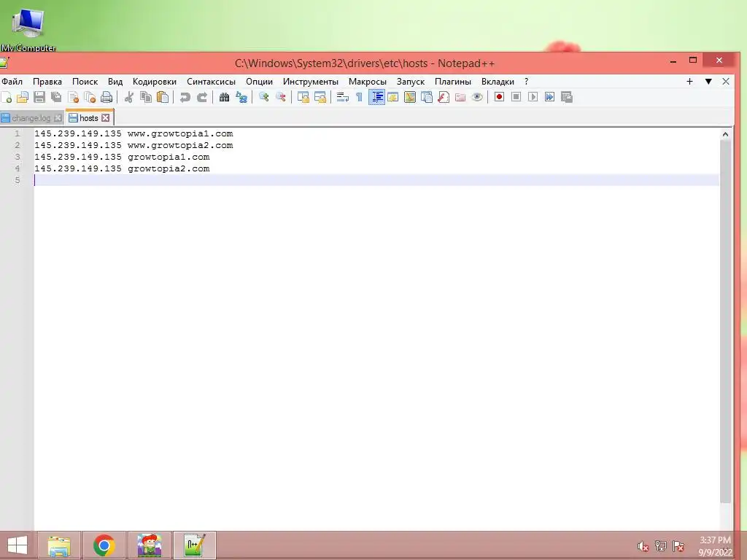The image size is (747, 560).
Task: Toggle word wrap toolbar icon
Action: tap(342, 97)
